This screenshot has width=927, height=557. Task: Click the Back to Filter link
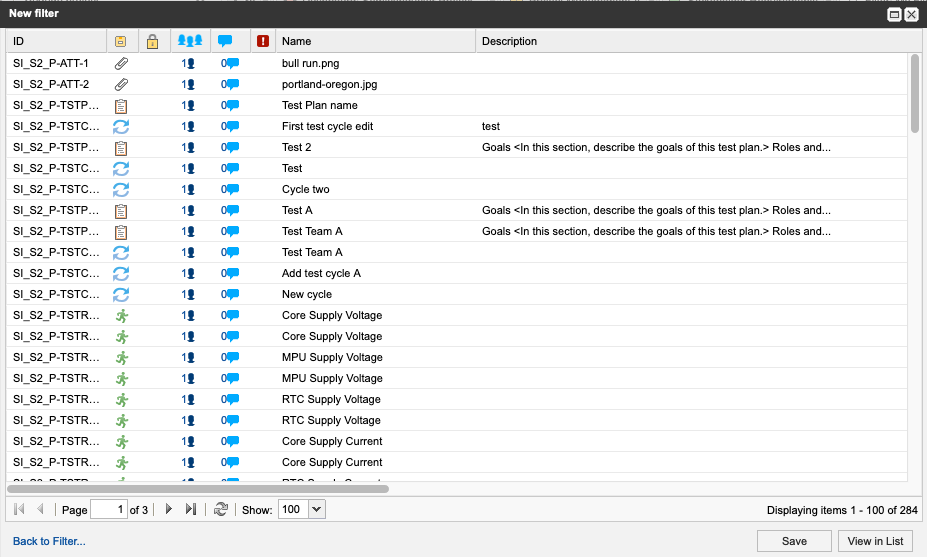tap(49, 541)
